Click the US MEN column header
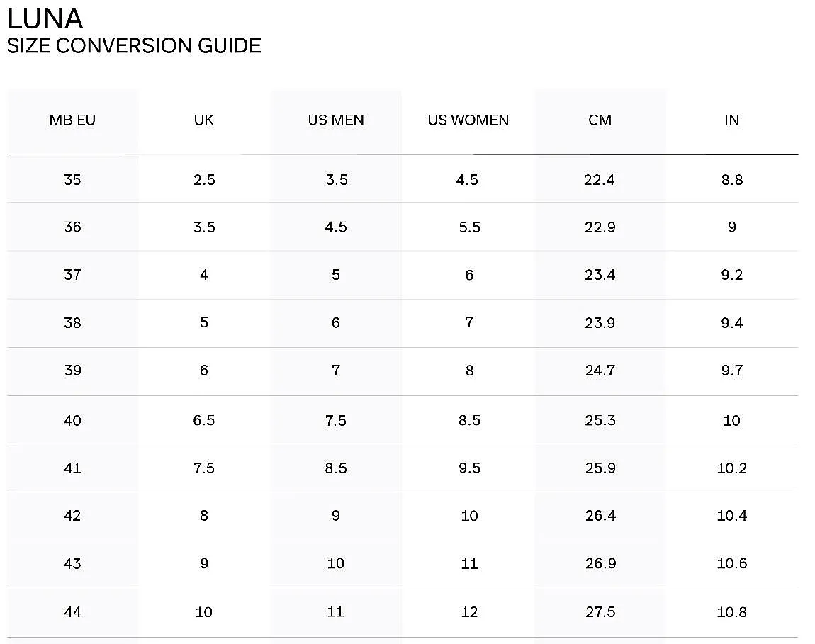The width and height of the screenshot is (815, 644). point(336,120)
